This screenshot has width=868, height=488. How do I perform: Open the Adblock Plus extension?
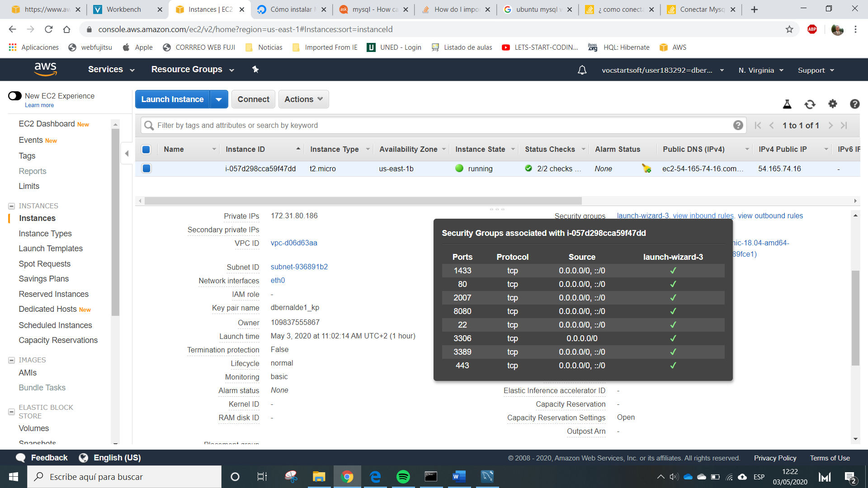[812, 29]
